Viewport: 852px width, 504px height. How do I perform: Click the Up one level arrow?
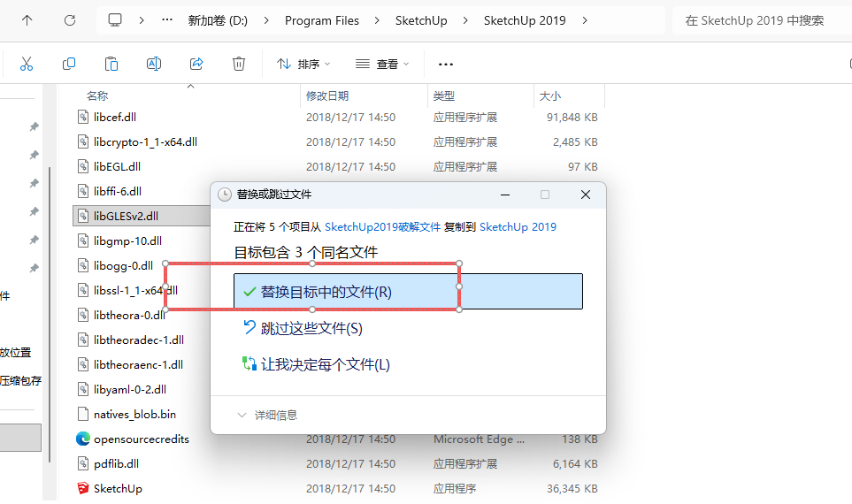[27, 20]
